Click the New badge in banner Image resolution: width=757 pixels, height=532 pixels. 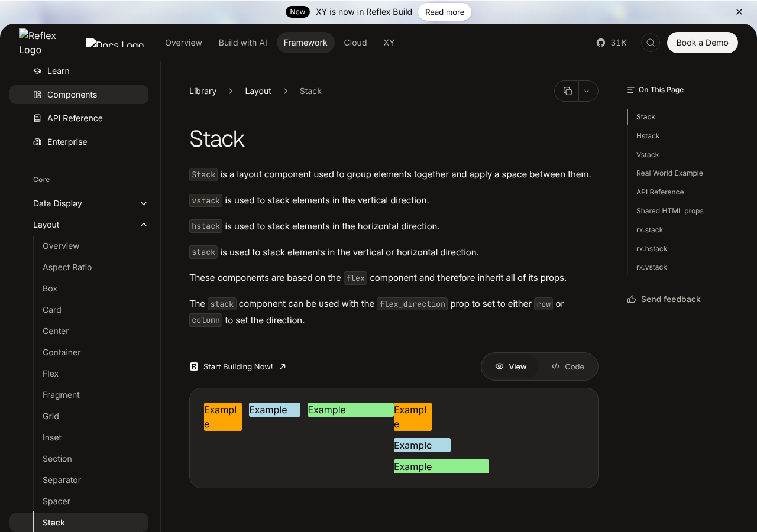pyautogui.click(x=297, y=12)
